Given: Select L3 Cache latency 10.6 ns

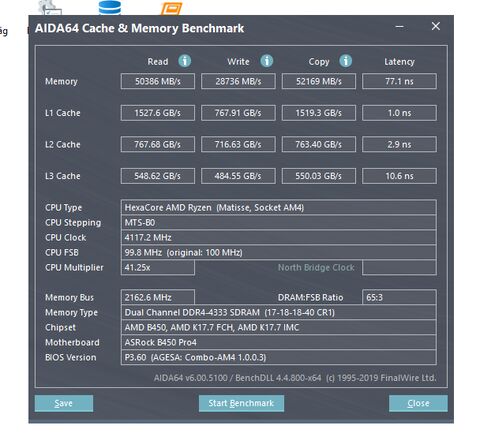Looking at the screenshot, I should 399,176.
